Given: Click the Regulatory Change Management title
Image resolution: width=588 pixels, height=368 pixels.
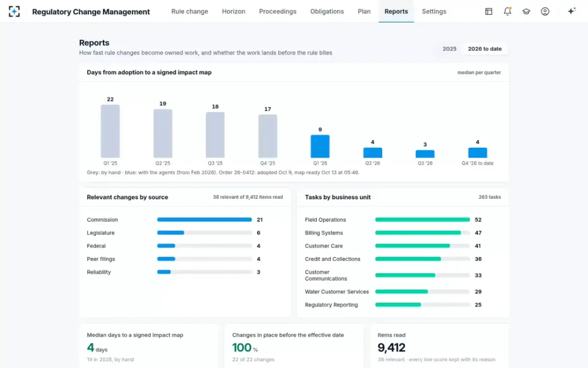Looking at the screenshot, I should pyautogui.click(x=91, y=12).
